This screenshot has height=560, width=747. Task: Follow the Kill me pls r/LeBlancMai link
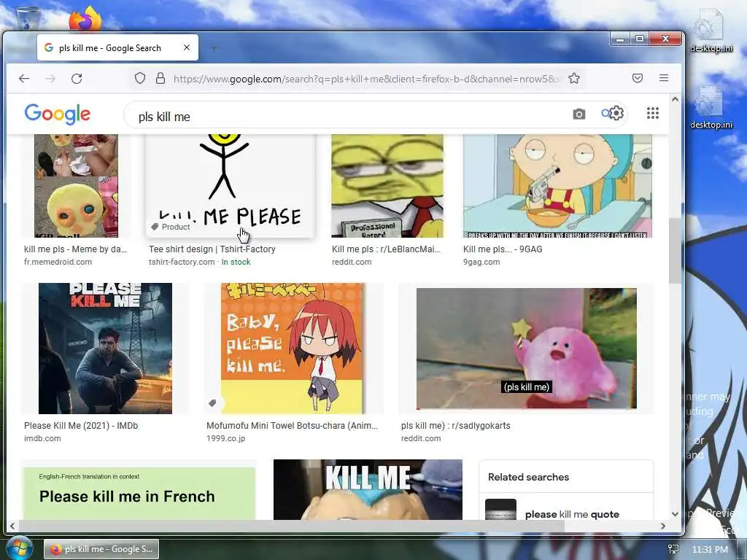(387, 249)
